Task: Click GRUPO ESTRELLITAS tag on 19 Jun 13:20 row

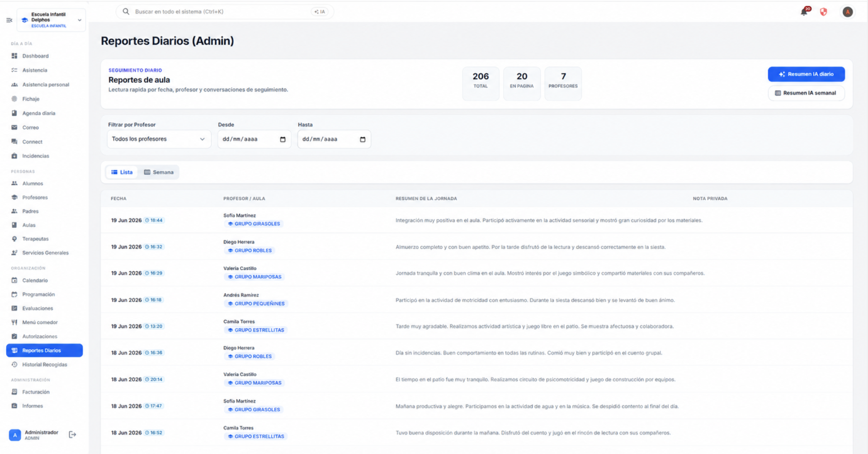Action: 256,330
